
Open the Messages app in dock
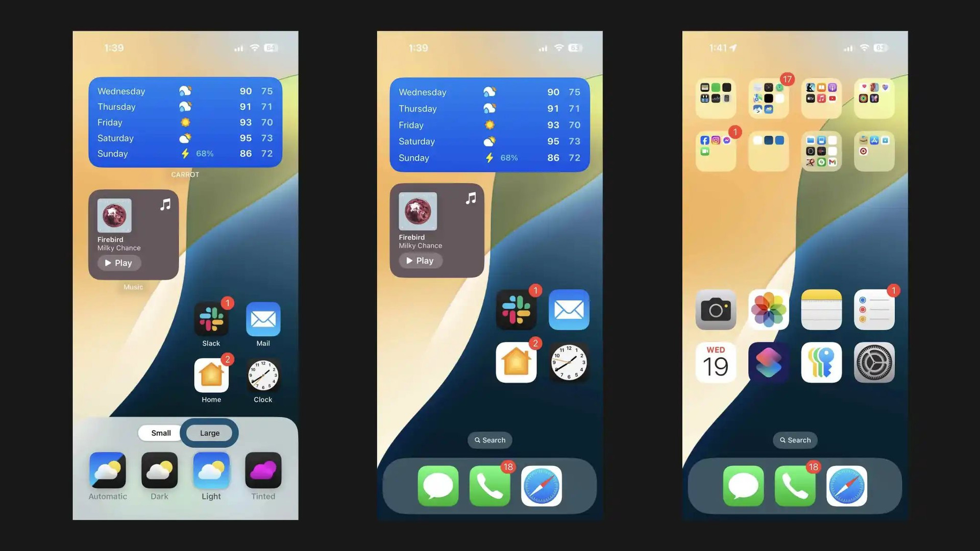438,486
